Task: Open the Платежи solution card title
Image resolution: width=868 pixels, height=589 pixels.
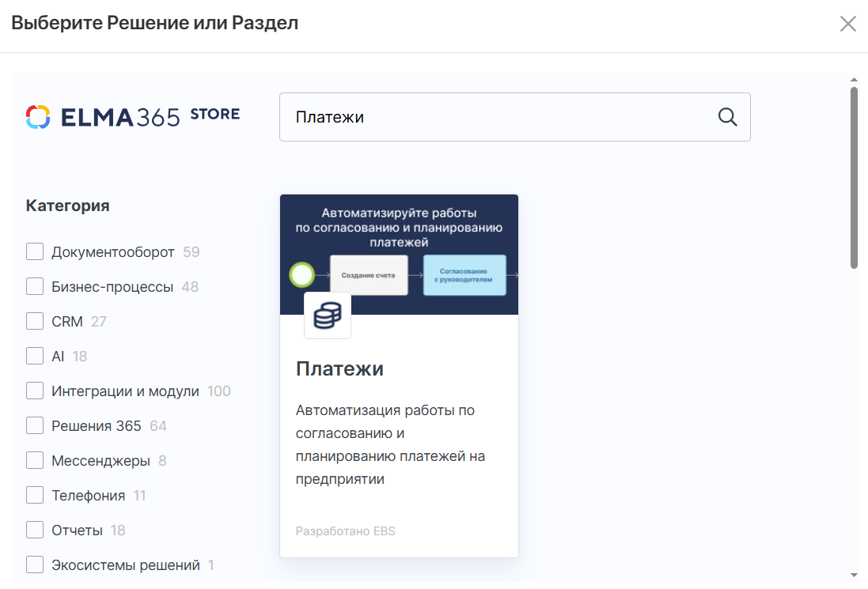Action: coord(339,369)
